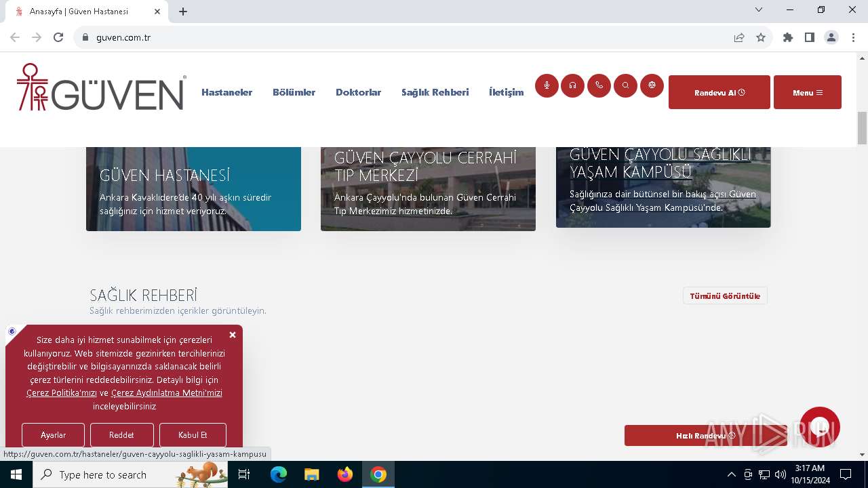Image resolution: width=868 pixels, height=488 pixels.
Task: Open tab search chevron
Action: (759, 9)
